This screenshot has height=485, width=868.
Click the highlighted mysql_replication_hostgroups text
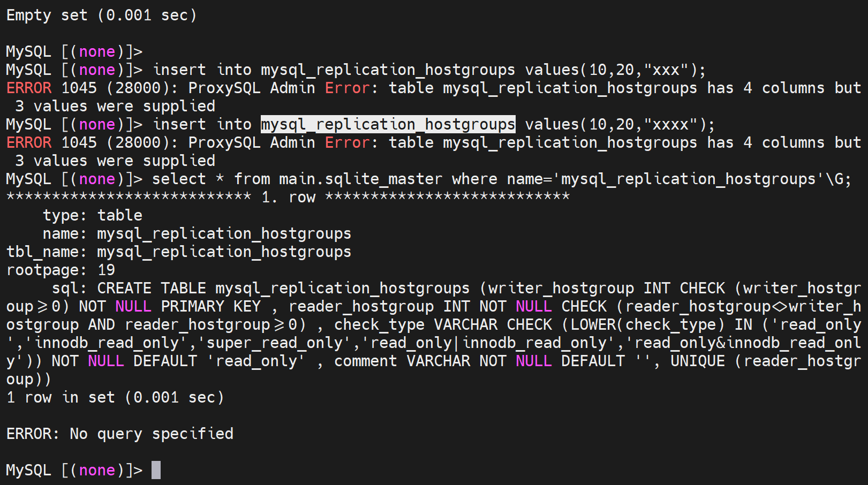(388, 124)
